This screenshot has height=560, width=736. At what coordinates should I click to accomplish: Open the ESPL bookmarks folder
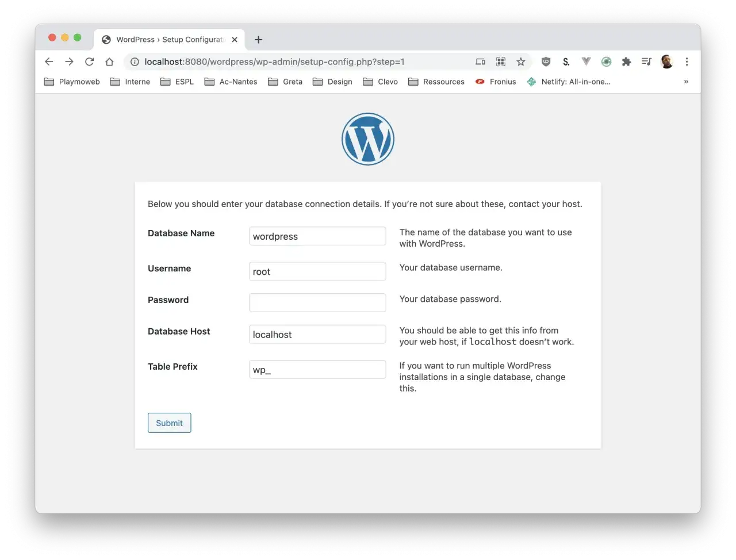[177, 82]
